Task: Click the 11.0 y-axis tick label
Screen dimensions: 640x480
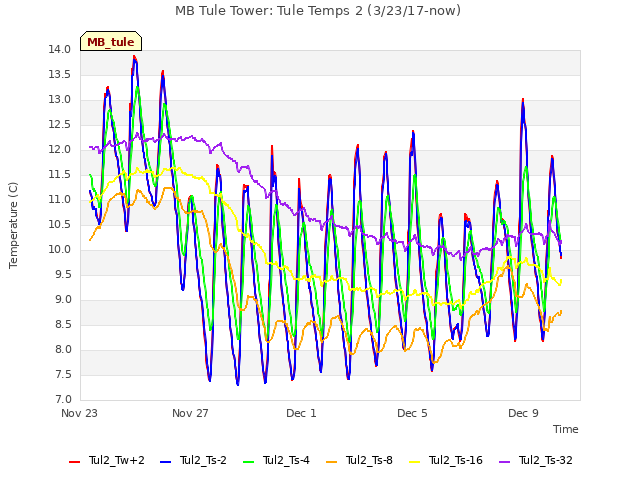Action: point(60,199)
